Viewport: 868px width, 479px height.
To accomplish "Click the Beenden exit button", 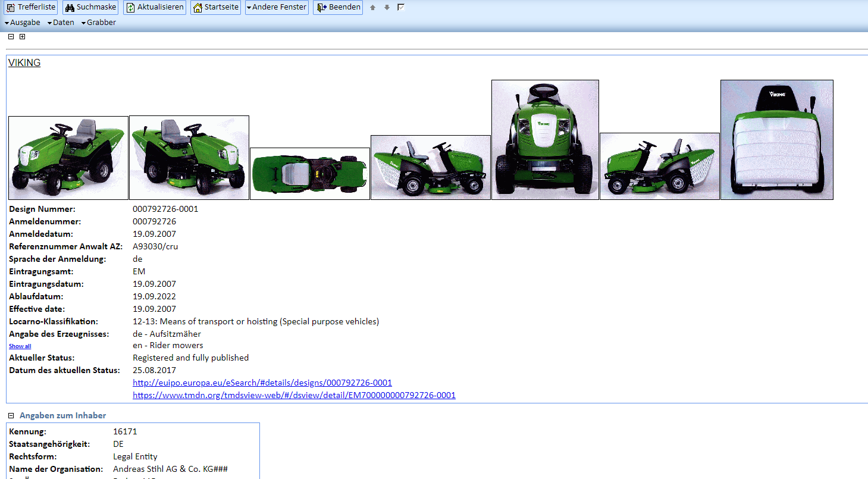I will 338,7.
